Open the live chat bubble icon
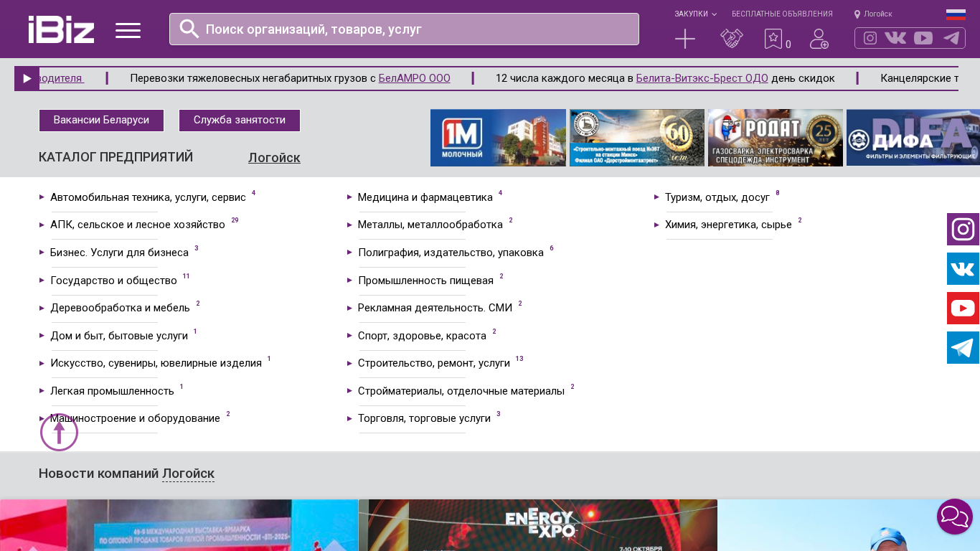Screen dimensions: 980x551 point(955,517)
